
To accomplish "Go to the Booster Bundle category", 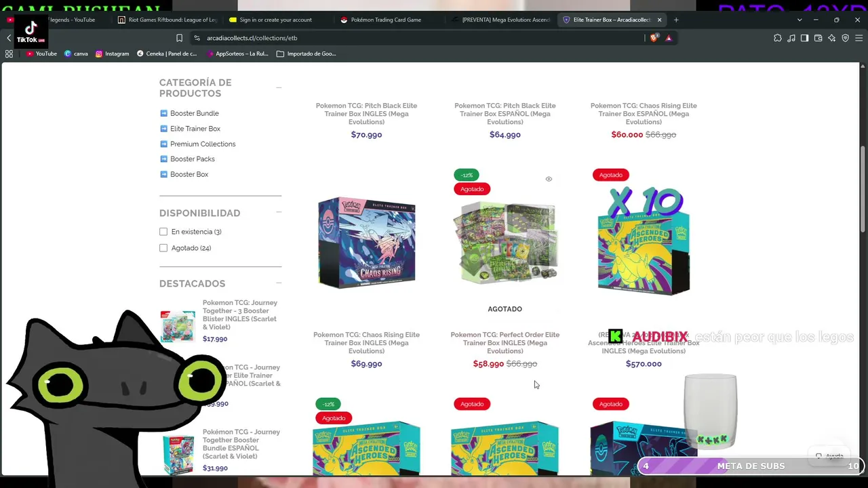I will tap(195, 113).
